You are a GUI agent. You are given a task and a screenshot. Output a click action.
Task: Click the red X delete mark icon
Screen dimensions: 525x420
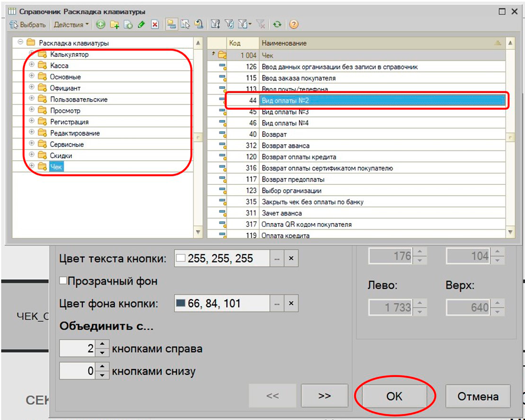155,25
